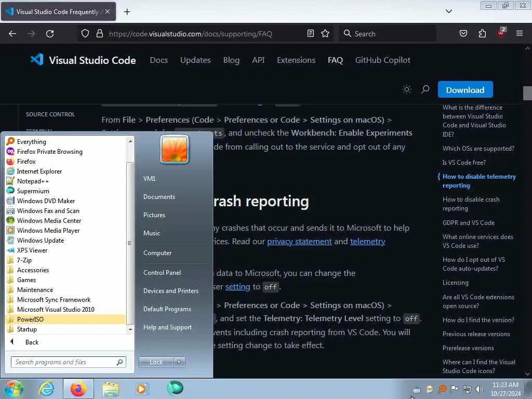Viewport: 532px width, 399px height.
Task: Toggle the site light/dark theme sun icon
Action: pos(406,89)
